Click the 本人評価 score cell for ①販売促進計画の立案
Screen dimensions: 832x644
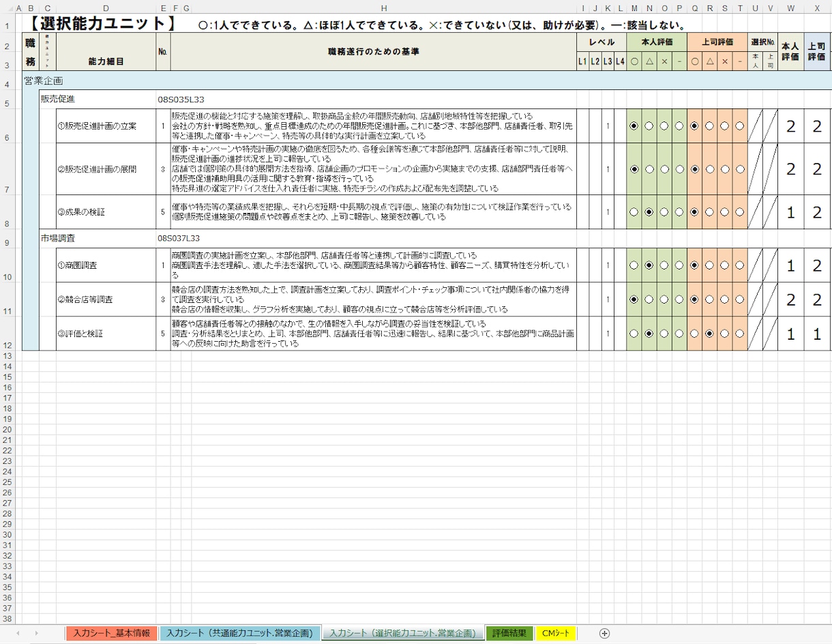[x=790, y=126]
